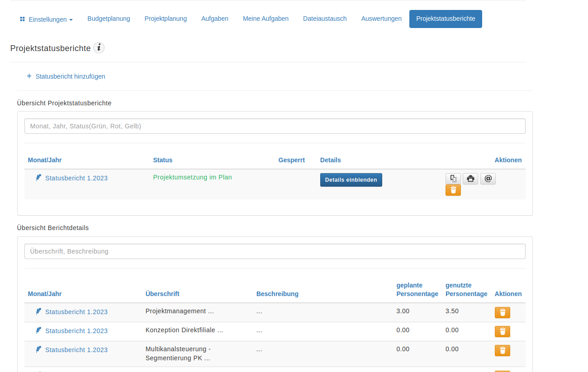Open Statusbericht 1.2023 in report overview table
The height and width of the screenshot is (372, 588).
coord(76,178)
